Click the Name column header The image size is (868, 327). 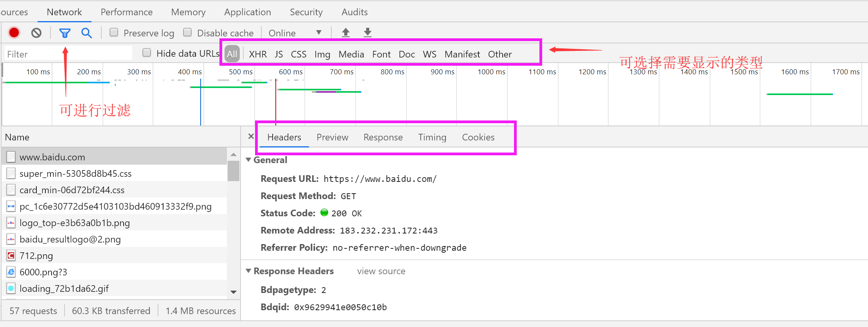click(x=121, y=137)
